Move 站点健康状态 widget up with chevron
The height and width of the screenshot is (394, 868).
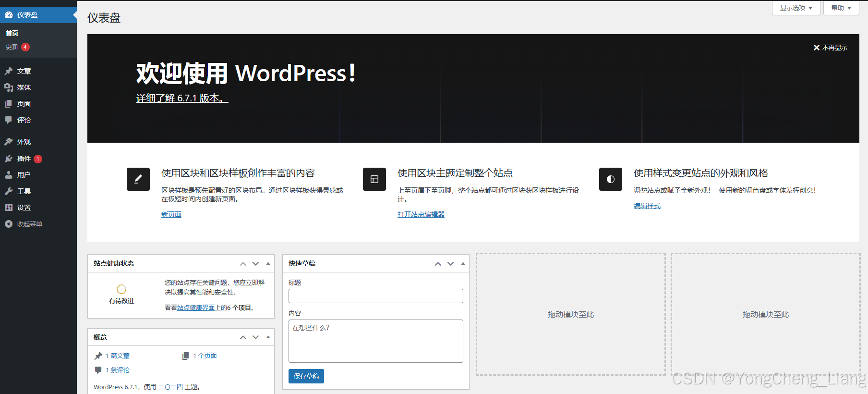243,264
